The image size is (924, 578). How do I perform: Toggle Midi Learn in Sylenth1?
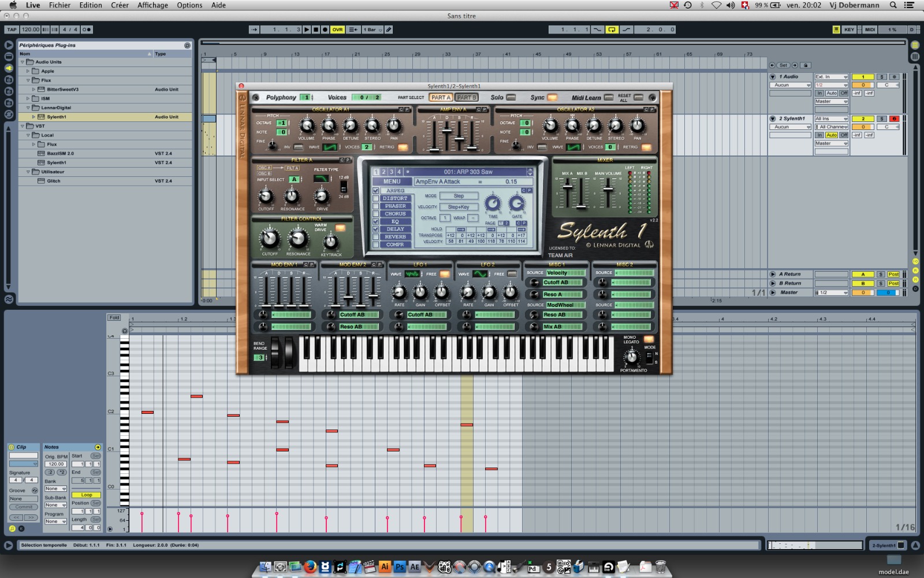coord(609,98)
